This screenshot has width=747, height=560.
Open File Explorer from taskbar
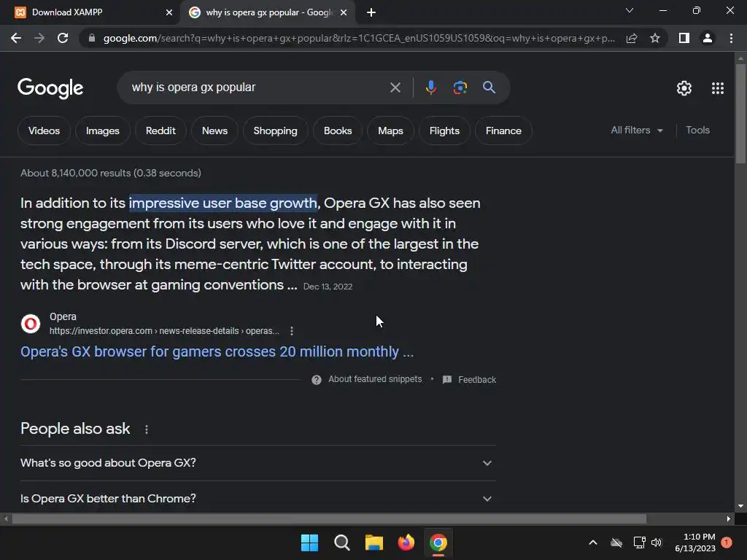pos(374,542)
